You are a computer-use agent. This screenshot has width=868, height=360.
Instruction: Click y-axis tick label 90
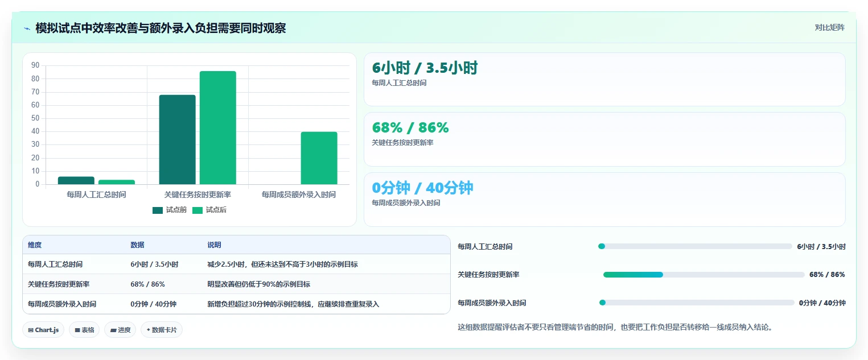35,65
